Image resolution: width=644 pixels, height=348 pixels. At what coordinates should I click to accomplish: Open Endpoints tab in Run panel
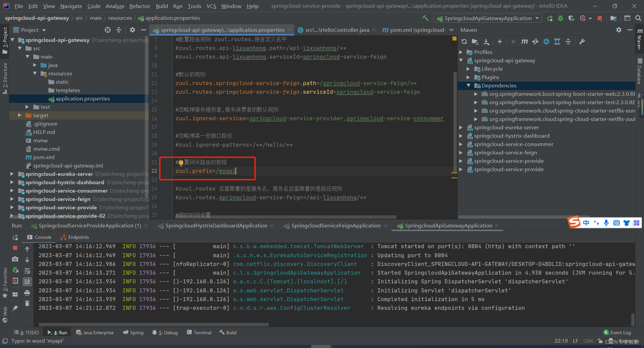(75, 237)
